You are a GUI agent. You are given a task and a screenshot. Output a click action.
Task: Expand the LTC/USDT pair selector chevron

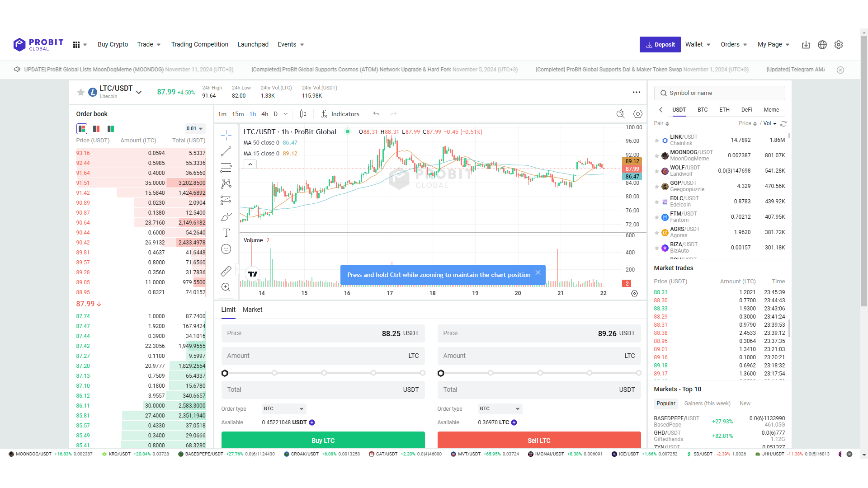139,92
